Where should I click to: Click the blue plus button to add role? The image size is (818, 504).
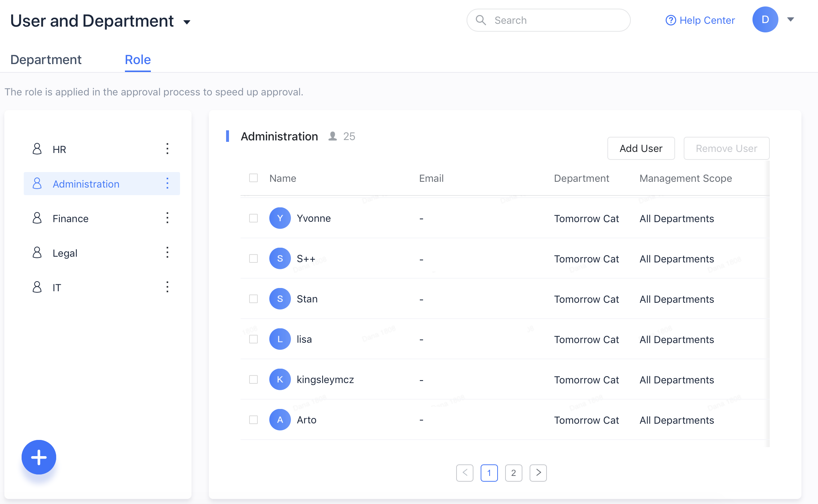[x=39, y=457]
